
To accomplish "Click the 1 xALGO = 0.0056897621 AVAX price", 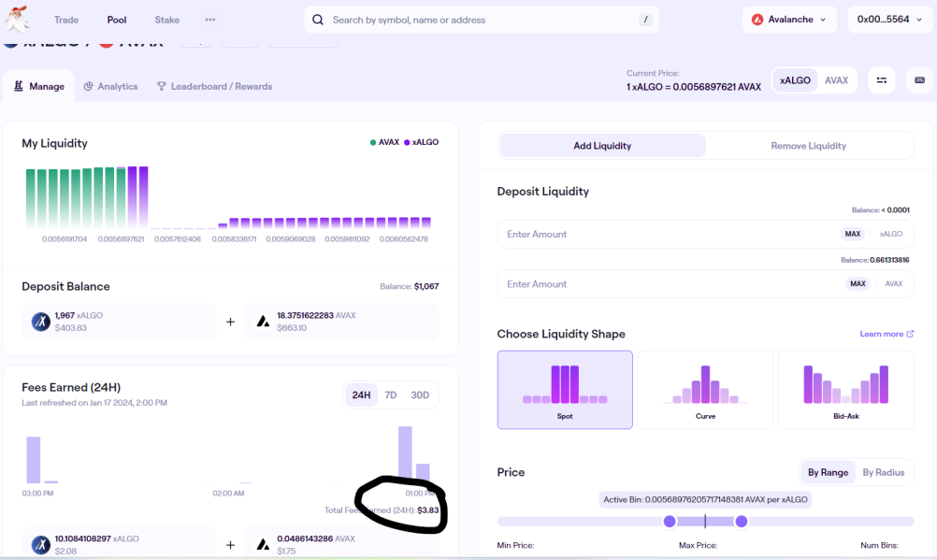I will click(x=694, y=87).
